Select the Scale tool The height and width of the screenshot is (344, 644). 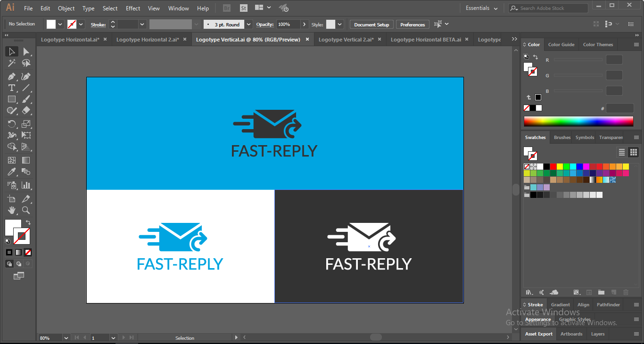tap(26, 124)
